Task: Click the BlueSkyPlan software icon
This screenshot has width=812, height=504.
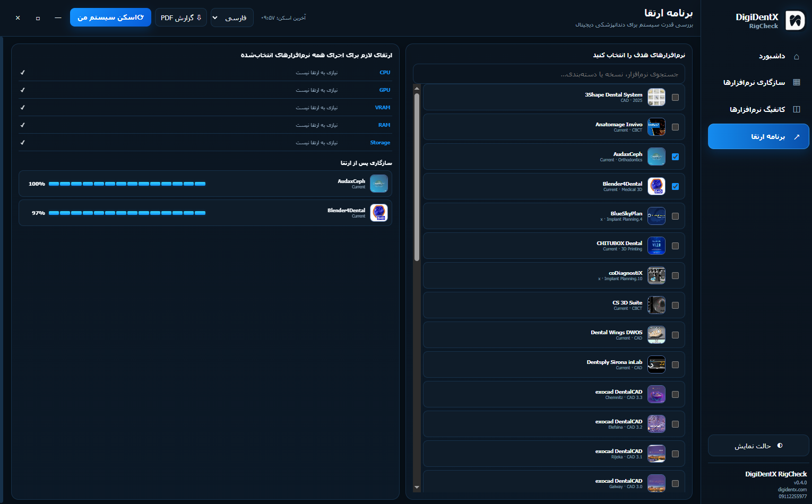Action: pyautogui.click(x=656, y=216)
